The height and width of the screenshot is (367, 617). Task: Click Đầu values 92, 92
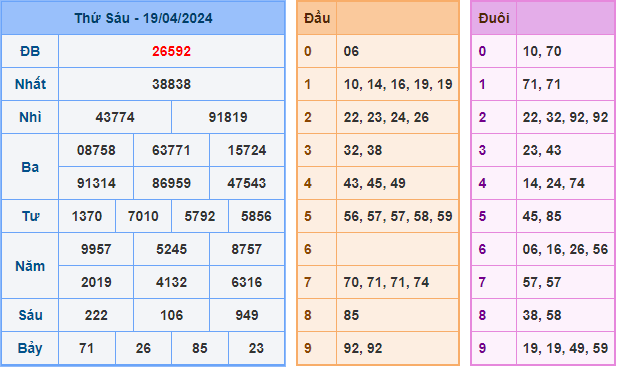[363, 349]
